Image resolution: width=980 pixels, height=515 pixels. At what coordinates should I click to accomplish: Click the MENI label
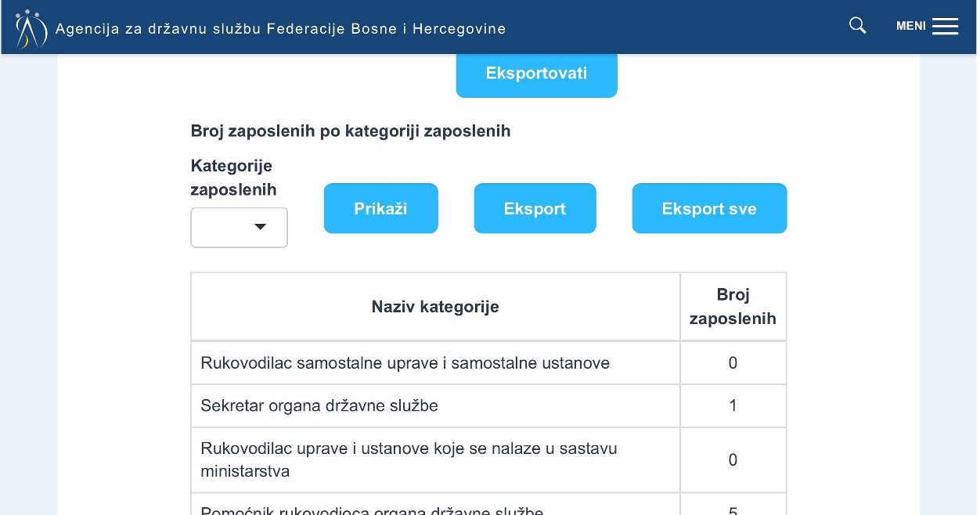tap(911, 26)
